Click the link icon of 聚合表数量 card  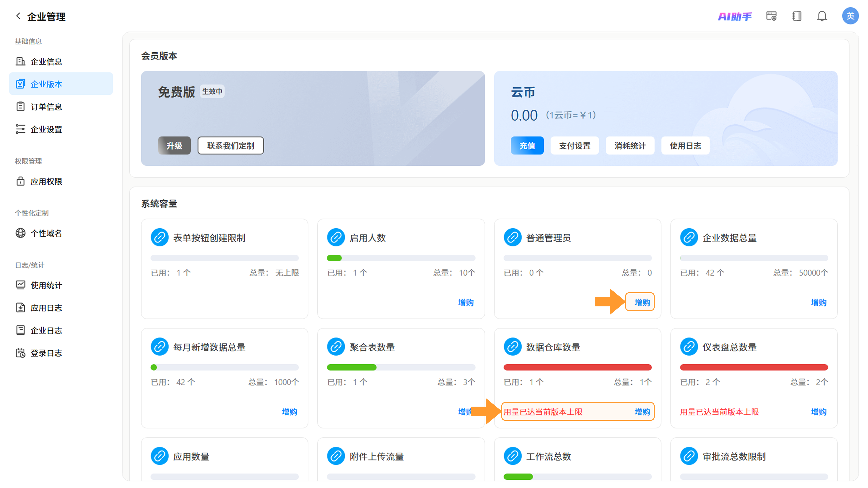click(x=336, y=347)
